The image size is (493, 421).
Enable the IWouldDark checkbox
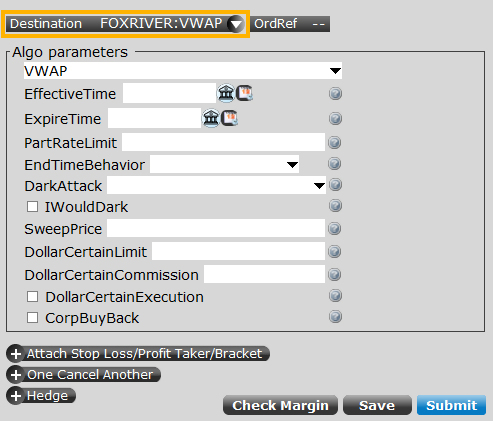tap(32, 206)
